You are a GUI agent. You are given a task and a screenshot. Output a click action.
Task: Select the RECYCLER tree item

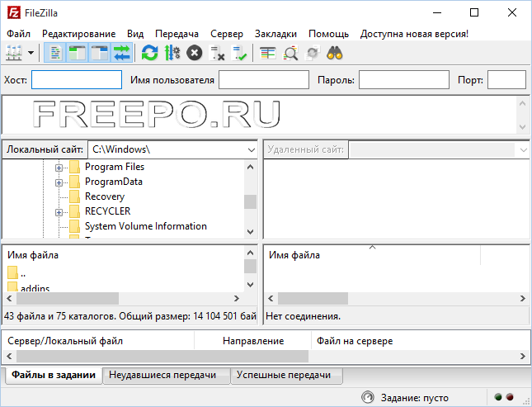tap(107, 211)
